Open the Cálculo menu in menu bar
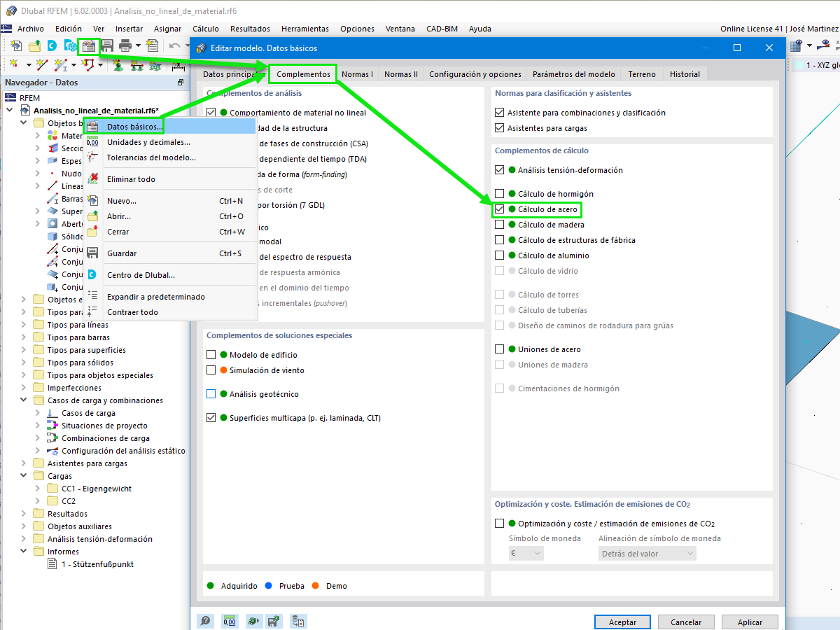Screen dimensions: 840x630 206,29
